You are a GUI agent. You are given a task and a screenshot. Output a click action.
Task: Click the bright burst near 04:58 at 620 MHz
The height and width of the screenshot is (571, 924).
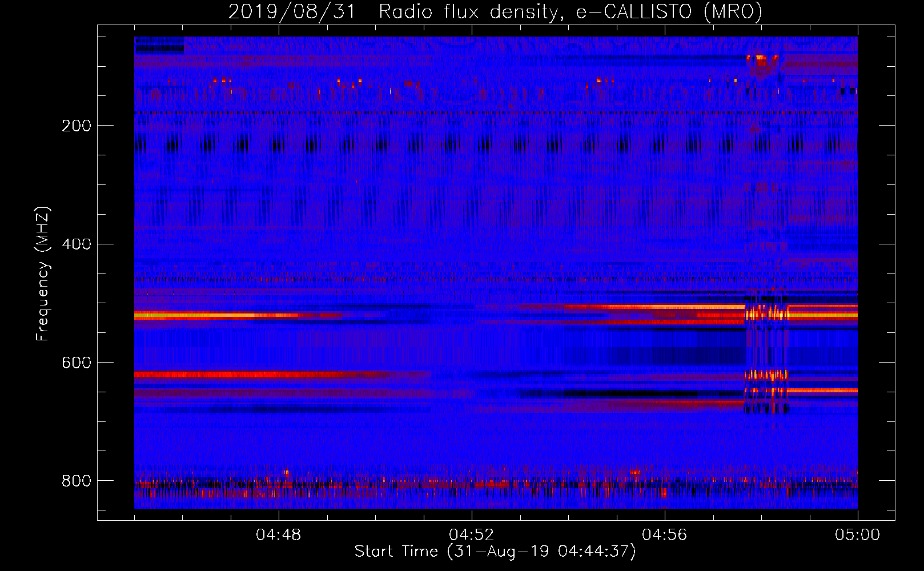766,375
